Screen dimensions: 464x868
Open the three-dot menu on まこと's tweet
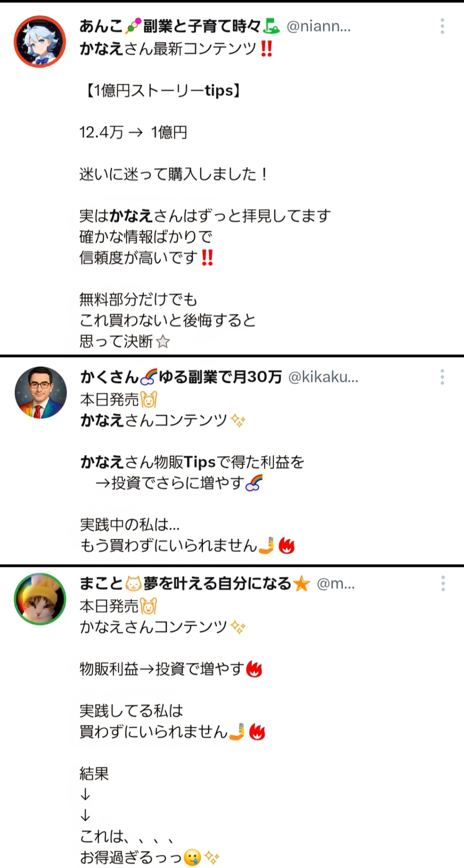coord(443,583)
